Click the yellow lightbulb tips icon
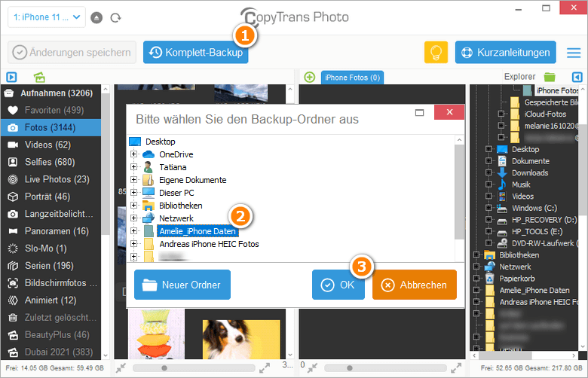This screenshot has width=588, height=378. tap(436, 53)
